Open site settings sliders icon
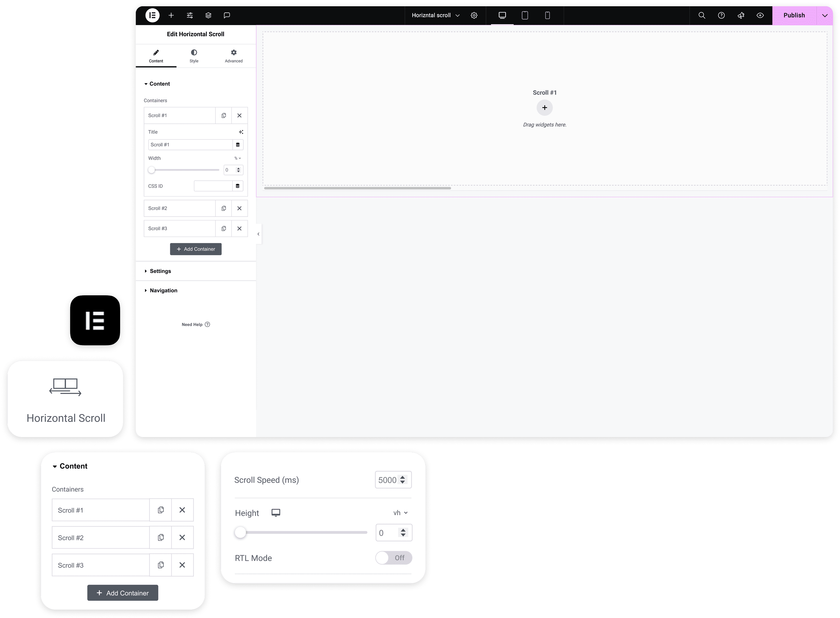The height and width of the screenshot is (618, 840). tap(190, 15)
